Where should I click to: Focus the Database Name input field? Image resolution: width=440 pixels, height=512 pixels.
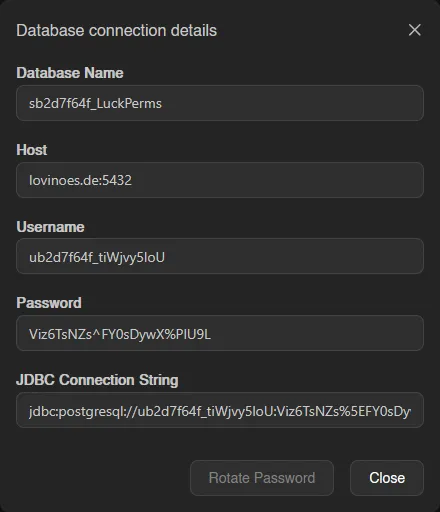click(220, 103)
